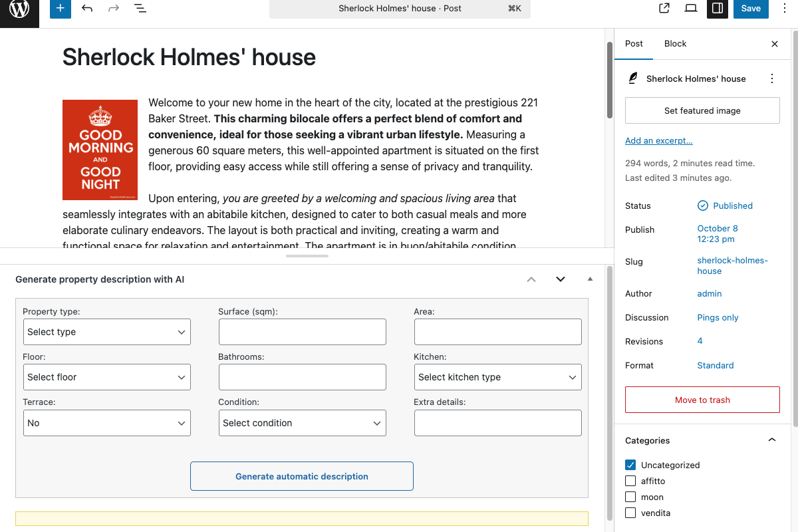Enable the affitto category
Viewport: 798px width, 532px height.
(630, 481)
